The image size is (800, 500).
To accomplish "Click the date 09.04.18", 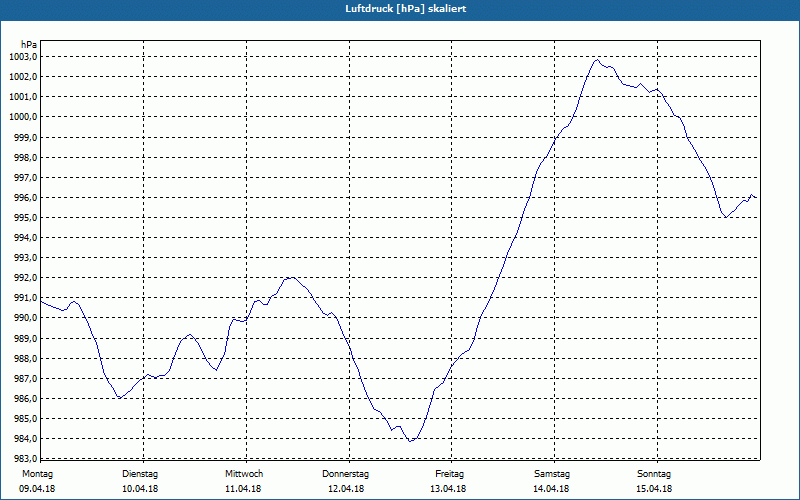I will (37, 489).
